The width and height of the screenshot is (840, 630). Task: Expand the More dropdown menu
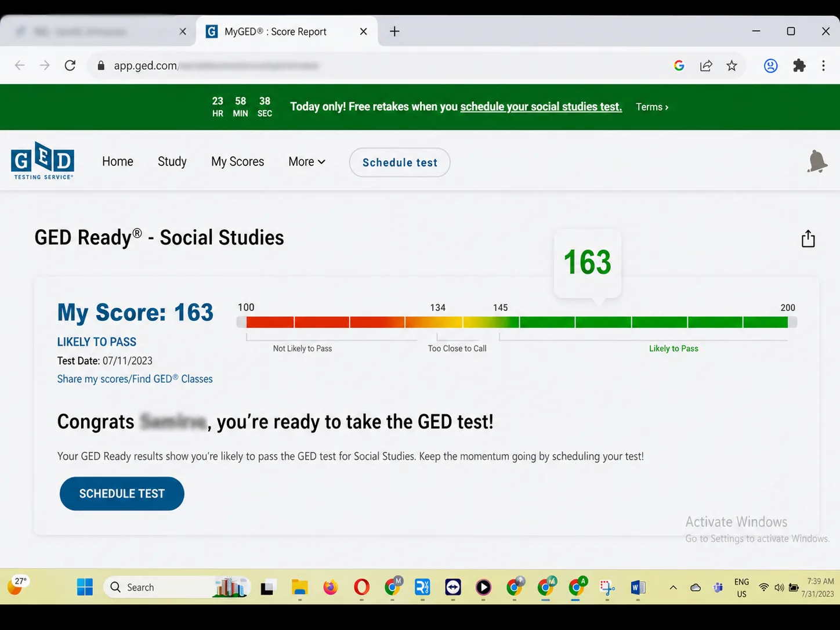307,162
